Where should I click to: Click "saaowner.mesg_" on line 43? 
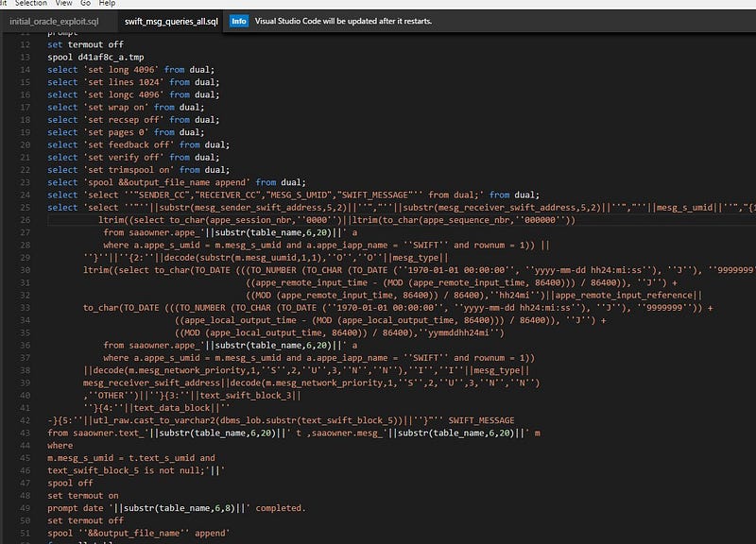[x=347, y=433]
